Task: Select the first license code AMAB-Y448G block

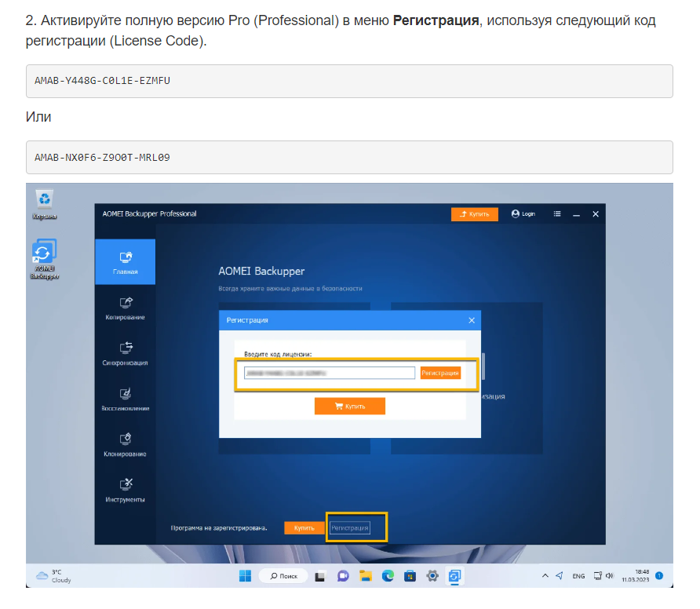Action: (349, 81)
